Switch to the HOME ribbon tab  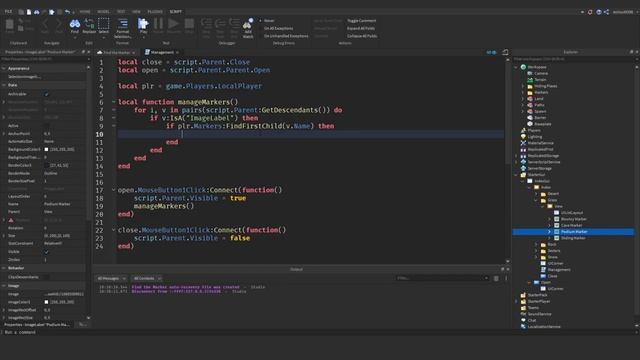point(85,12)
